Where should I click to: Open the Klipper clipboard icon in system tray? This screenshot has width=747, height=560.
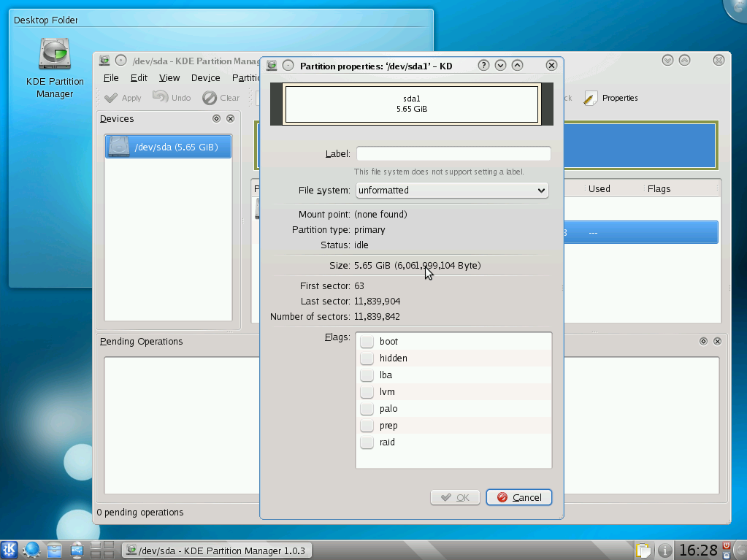(x=643, y=550)
